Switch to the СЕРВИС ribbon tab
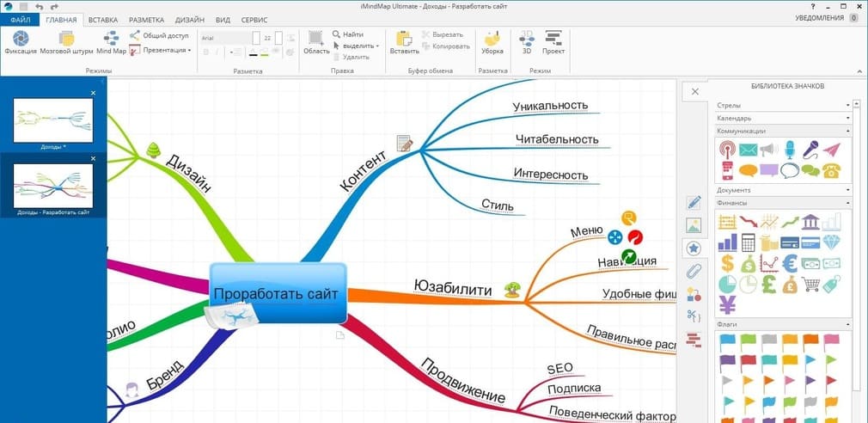Screen dimensions: 868x423 (254, 20)
